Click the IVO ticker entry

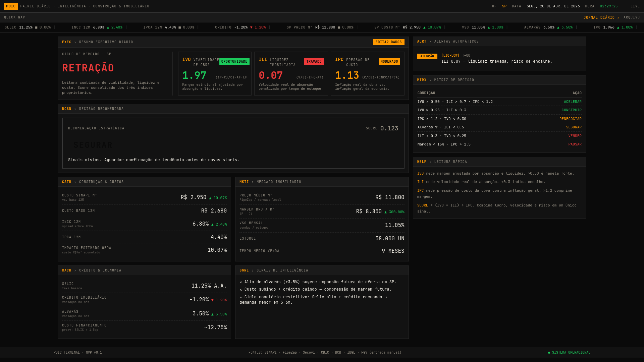tap(613, 27)
